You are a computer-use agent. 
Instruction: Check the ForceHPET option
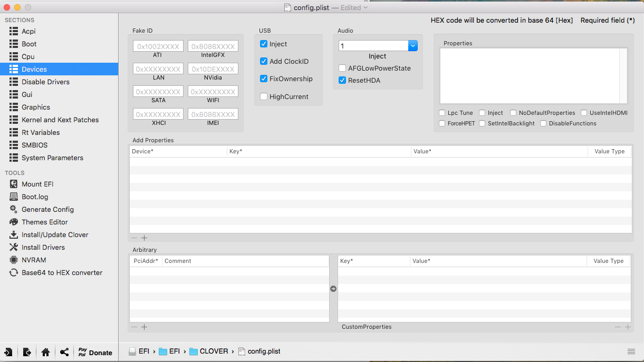(x=442, y=123)
